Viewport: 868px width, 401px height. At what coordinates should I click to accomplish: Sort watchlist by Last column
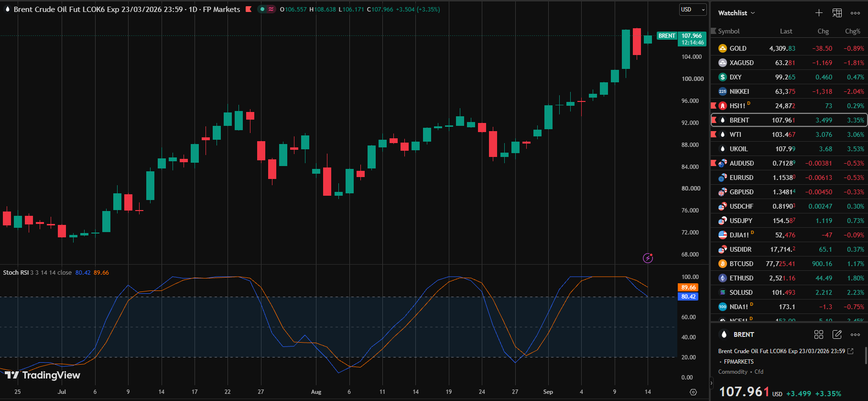[x=786, y=31]
